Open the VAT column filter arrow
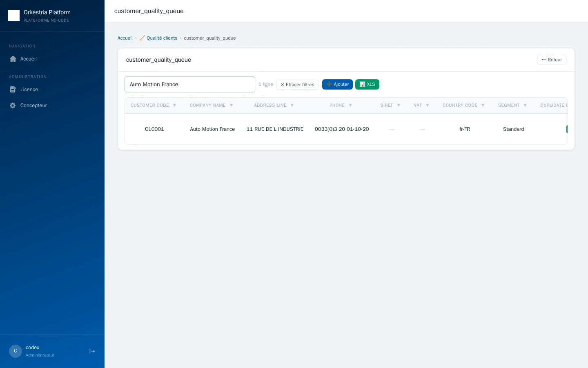The image size is (588, 368). (x=428, y=105)
